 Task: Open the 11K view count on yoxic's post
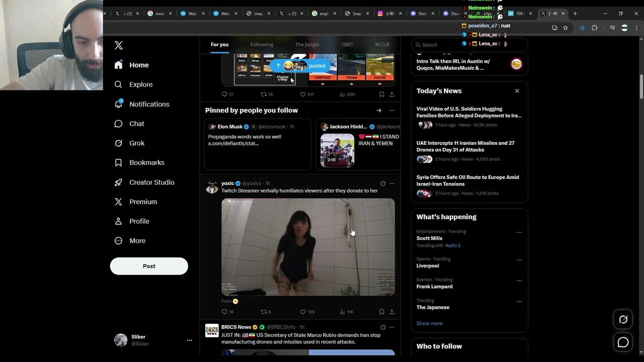point(347,312)
